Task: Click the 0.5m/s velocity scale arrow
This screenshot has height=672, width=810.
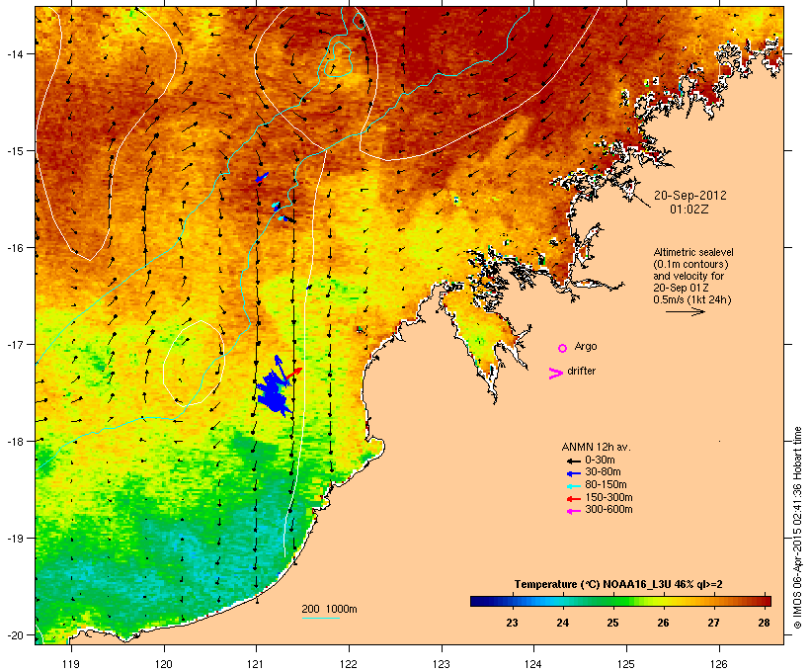Action: (x=685, y=311)
